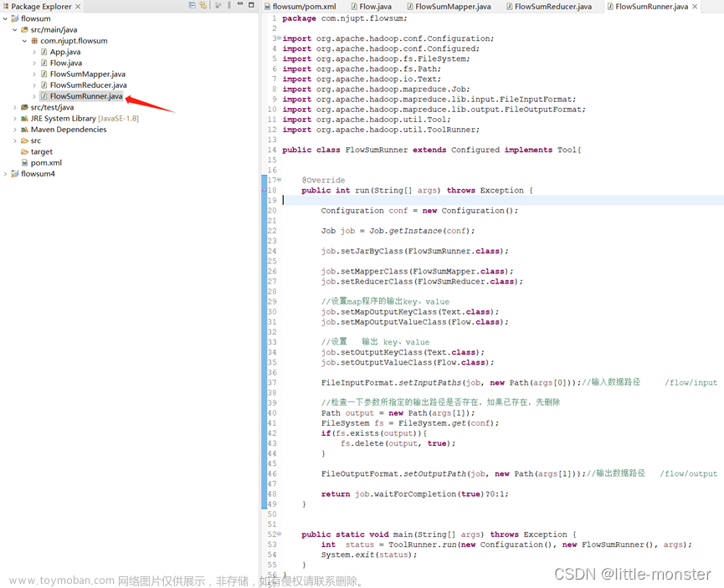Click in the empty editor line 19
724x588 pixels.
[503, 200]
